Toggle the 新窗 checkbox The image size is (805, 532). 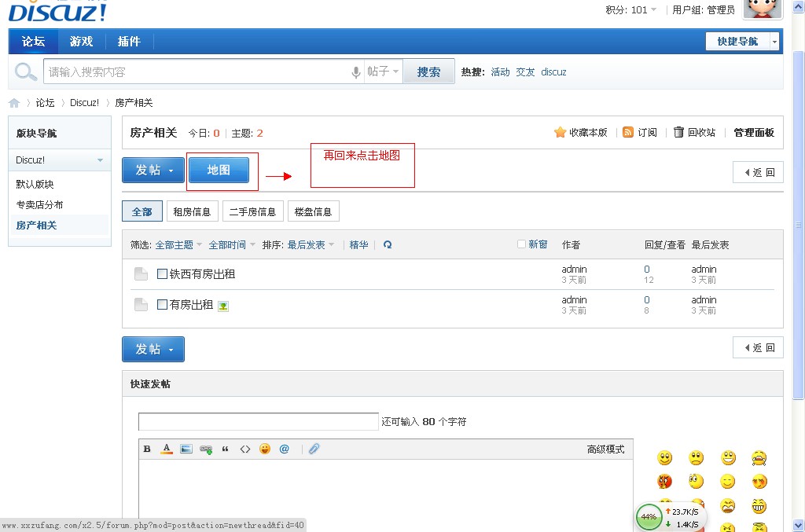pyautogui.click(x=521, y=244)
